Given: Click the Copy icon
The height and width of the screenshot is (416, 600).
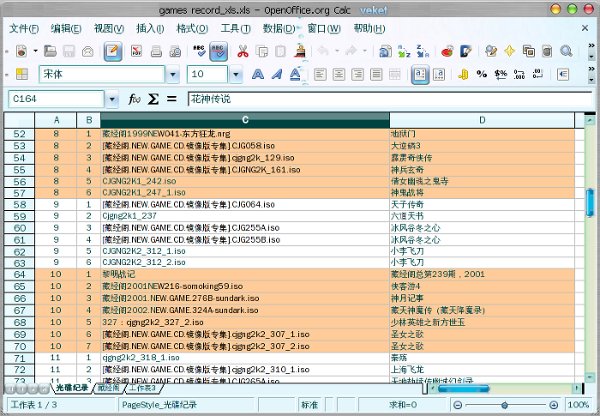Looking at the screenshot, I should [262, 51].
